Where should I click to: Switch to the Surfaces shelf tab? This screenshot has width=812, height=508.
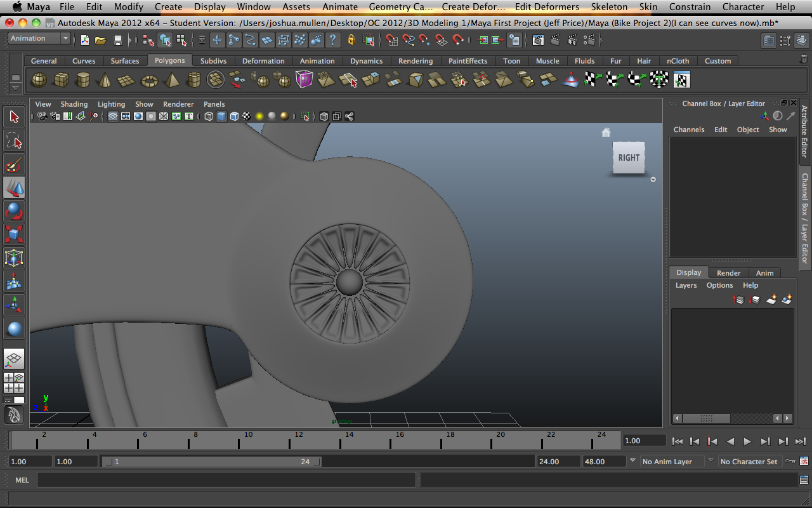click(124, 61)
